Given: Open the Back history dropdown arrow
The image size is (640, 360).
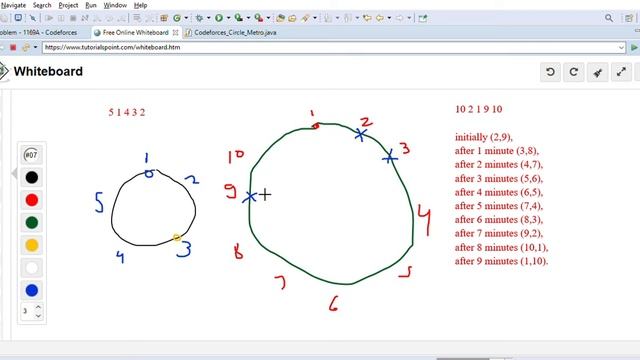Looking at the screenshot, I should 389,18.
